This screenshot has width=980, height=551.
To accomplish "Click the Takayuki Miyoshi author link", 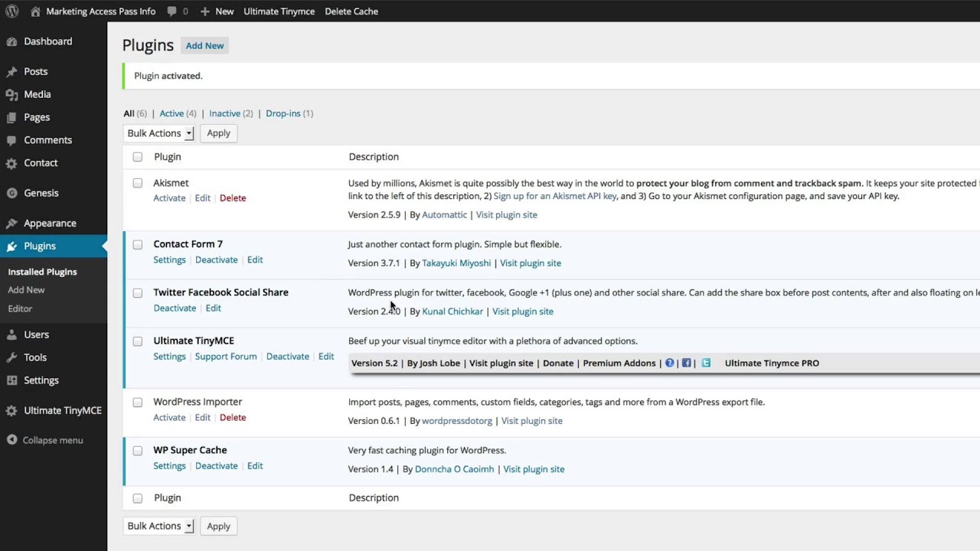I will (x=456, y=263).
